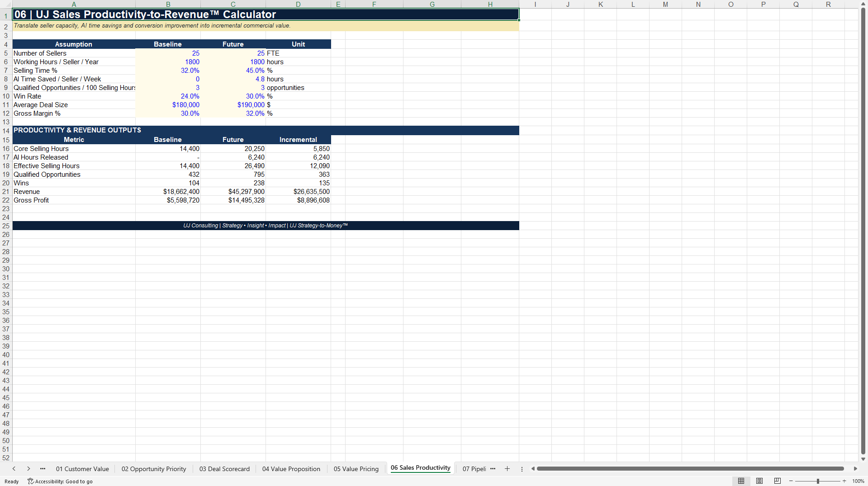Select future AI Hours Released 6,240 cell

click(233, 157)
